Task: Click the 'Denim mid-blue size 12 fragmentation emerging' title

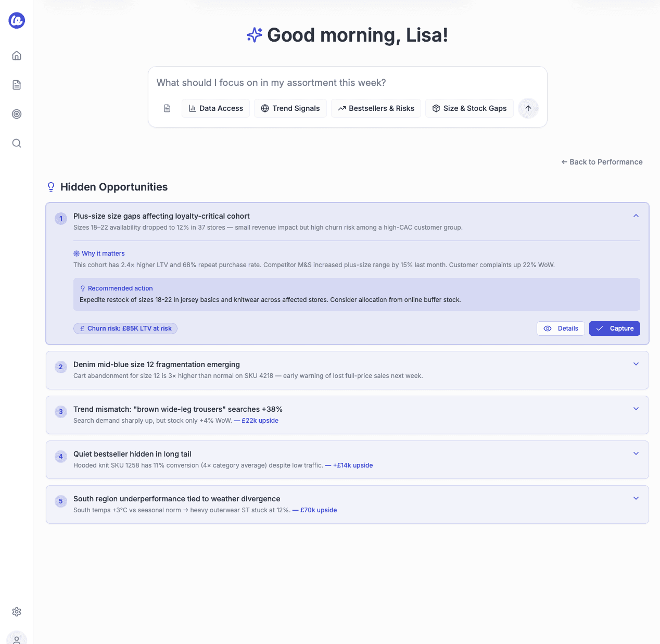Action: pos(157,364)
